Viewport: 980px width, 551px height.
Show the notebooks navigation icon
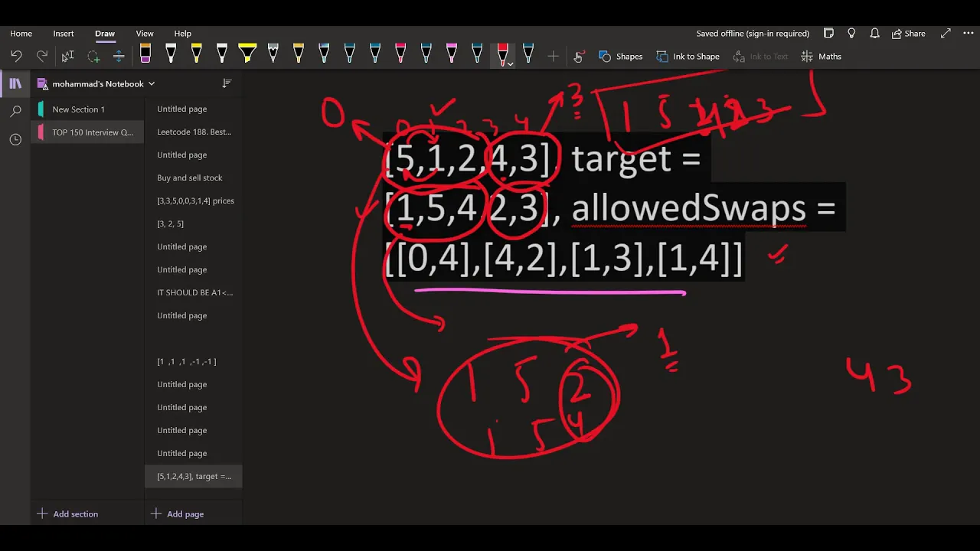click(15, 83)
